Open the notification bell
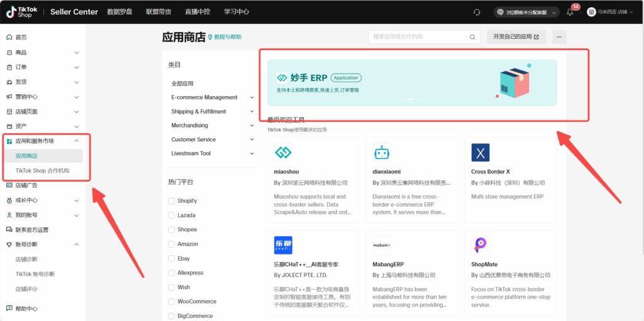644x321 pixels. click(570, 13)
